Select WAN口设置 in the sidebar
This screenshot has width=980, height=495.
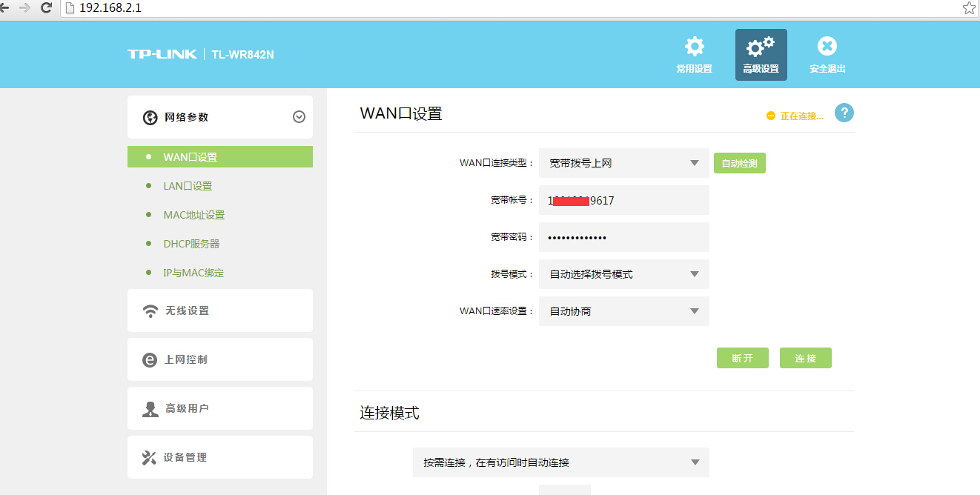pos(220,157)
